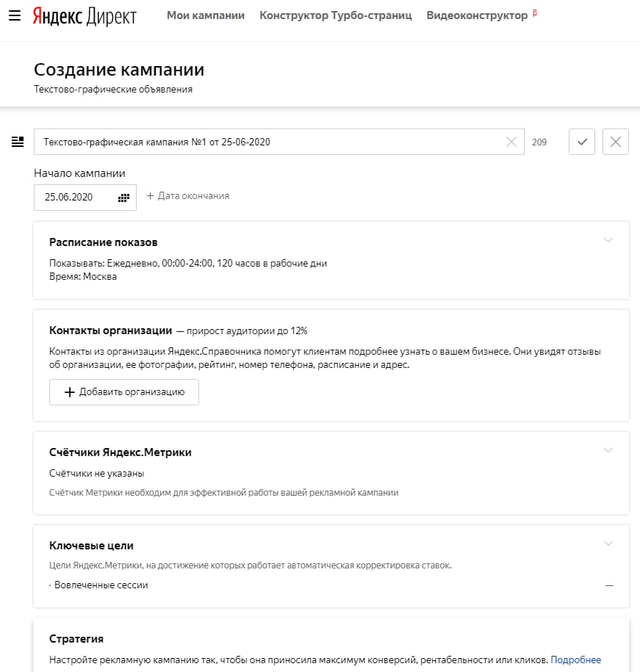Viewport: 640px width, 672px height.
Task: Clear the campaign name with the X icon
Action: click(x=511, y=142)
